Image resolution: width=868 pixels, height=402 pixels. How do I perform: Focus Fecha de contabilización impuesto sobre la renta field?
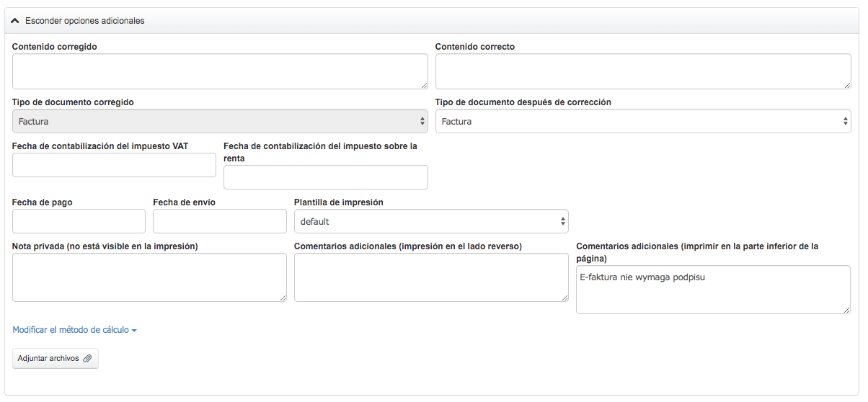click(x=325, y=177)
